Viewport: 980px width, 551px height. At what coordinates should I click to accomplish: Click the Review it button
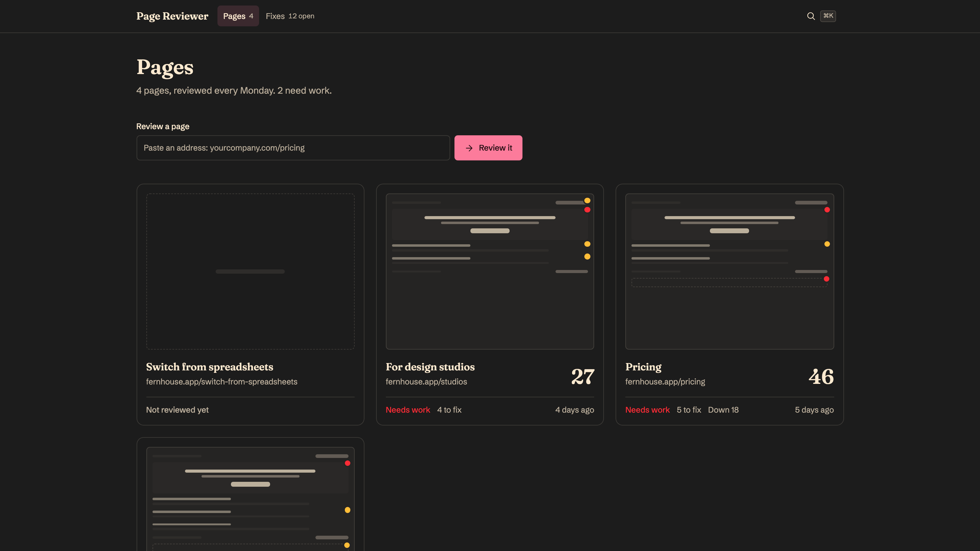coord(488,148)
